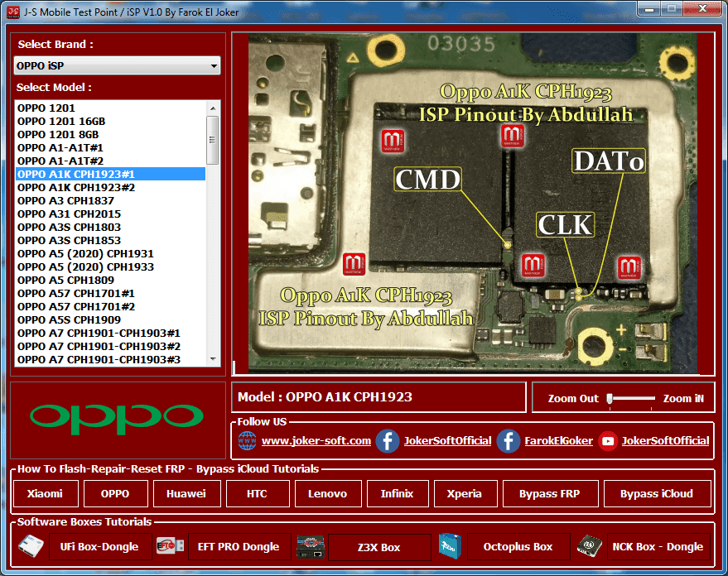Open the JokerSoftOfficial Facebook icon
The width and height of the screenshot is (728, 576).
click(x=387, y=442)
